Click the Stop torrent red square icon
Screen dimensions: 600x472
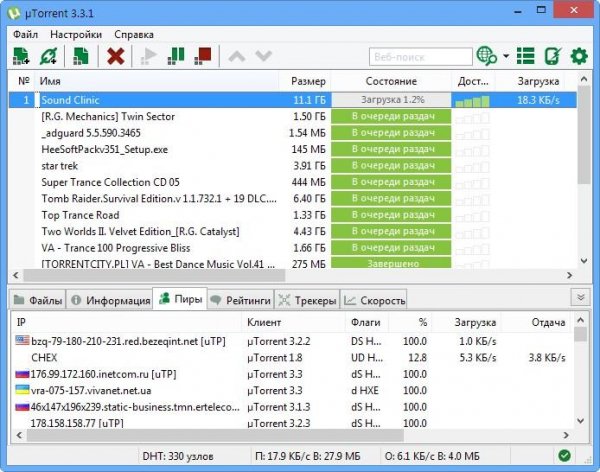point(203,56)
